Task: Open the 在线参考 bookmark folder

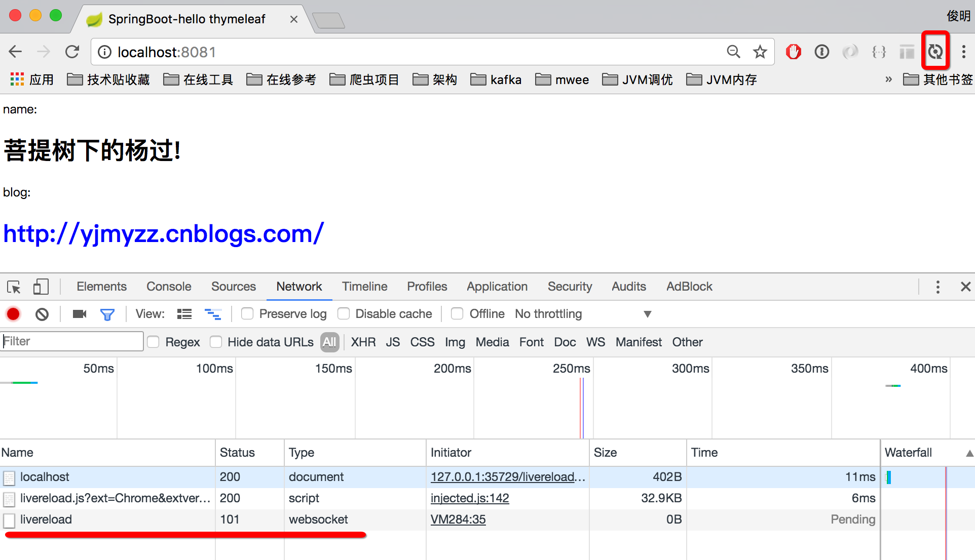Action: 281,79
